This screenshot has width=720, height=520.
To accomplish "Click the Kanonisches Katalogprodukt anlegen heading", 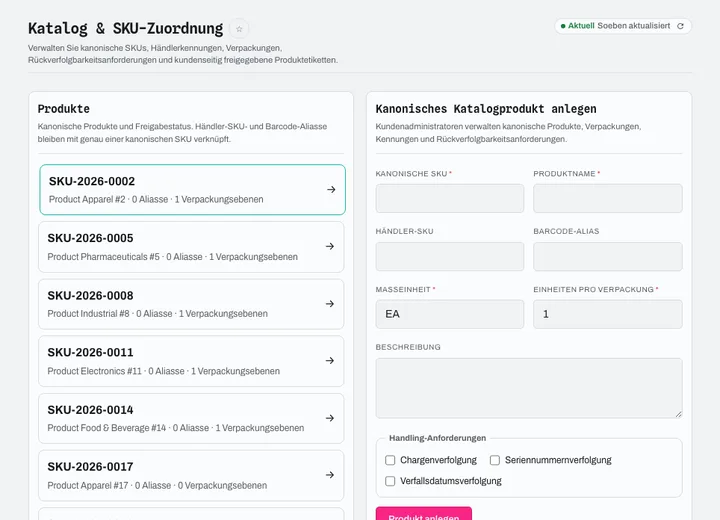I will tap(486, 109).
